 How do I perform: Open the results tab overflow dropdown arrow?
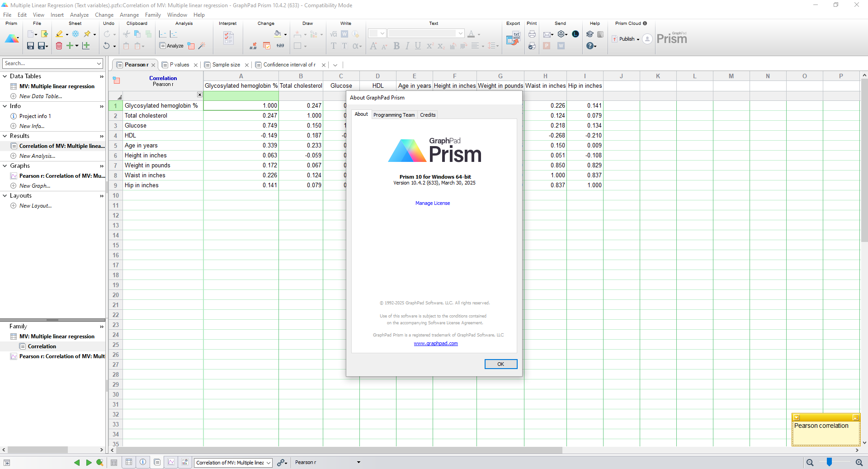[335, 65]
